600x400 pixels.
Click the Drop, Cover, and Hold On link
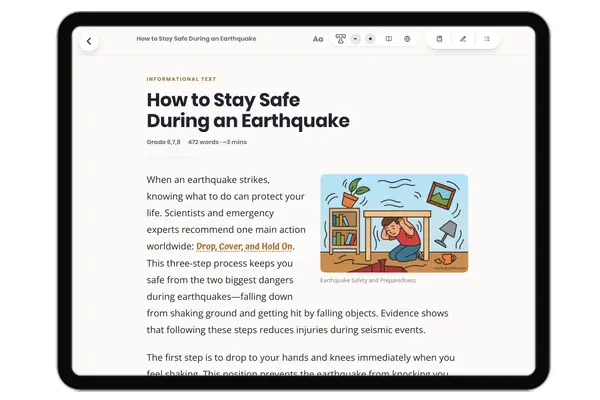point(245,247)
